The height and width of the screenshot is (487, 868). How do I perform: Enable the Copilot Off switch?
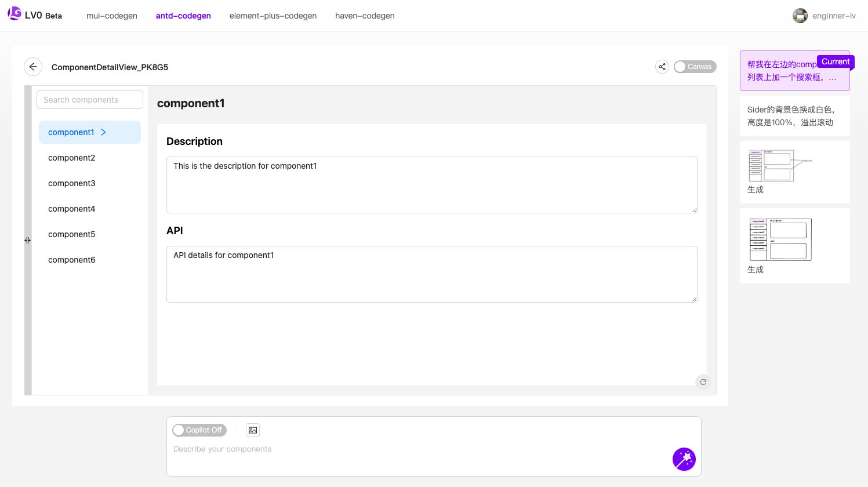[199, 430]
